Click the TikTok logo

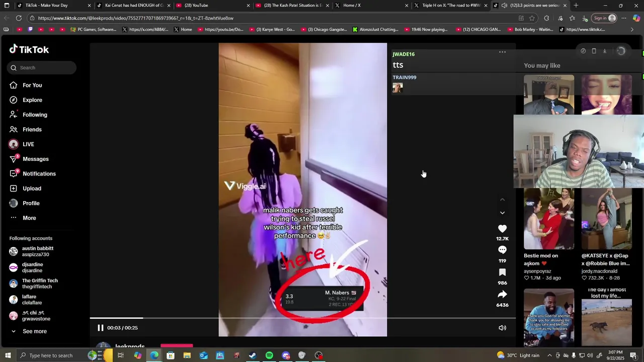(x=29, y=49)
